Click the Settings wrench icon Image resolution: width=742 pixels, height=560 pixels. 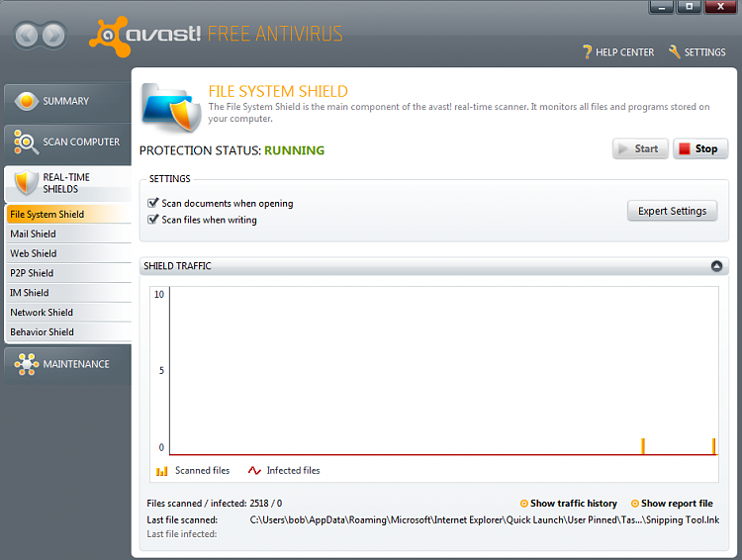675,51
